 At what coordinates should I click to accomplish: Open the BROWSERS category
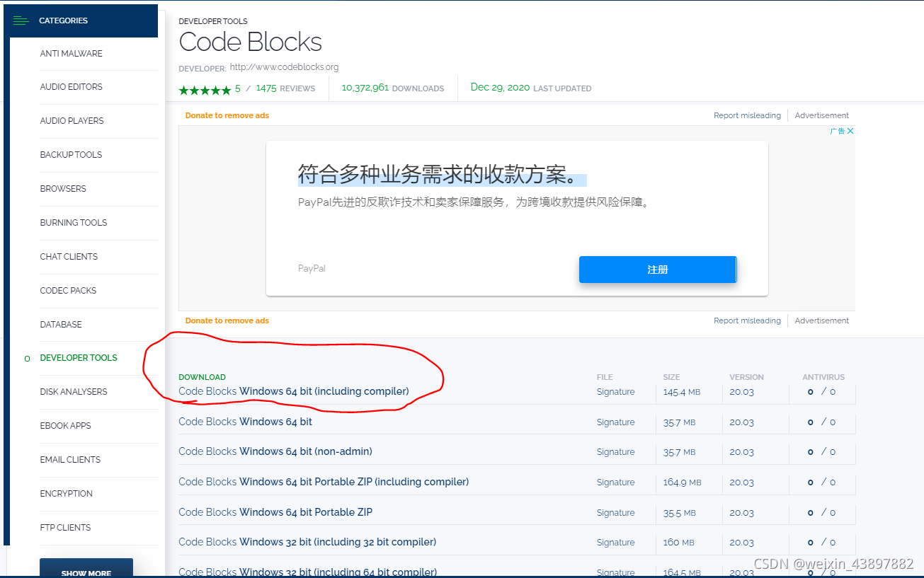tap(63, 189)
